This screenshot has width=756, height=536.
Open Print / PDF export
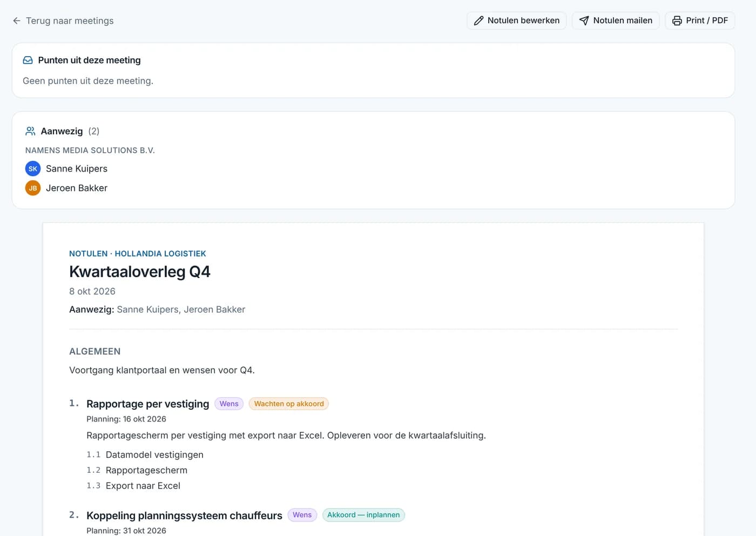pos(700,21)
